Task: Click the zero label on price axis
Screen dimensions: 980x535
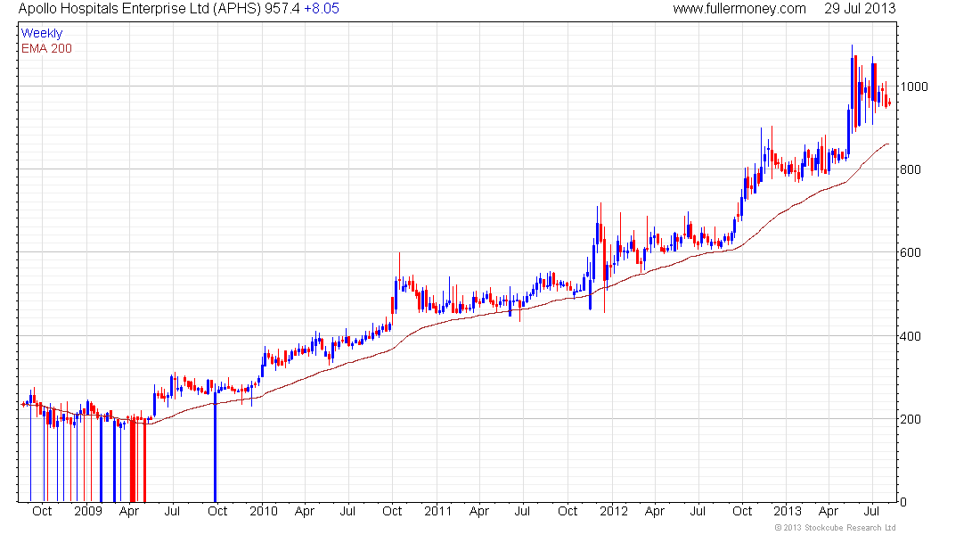Action: pyautogui.click(x=903, y=502)
